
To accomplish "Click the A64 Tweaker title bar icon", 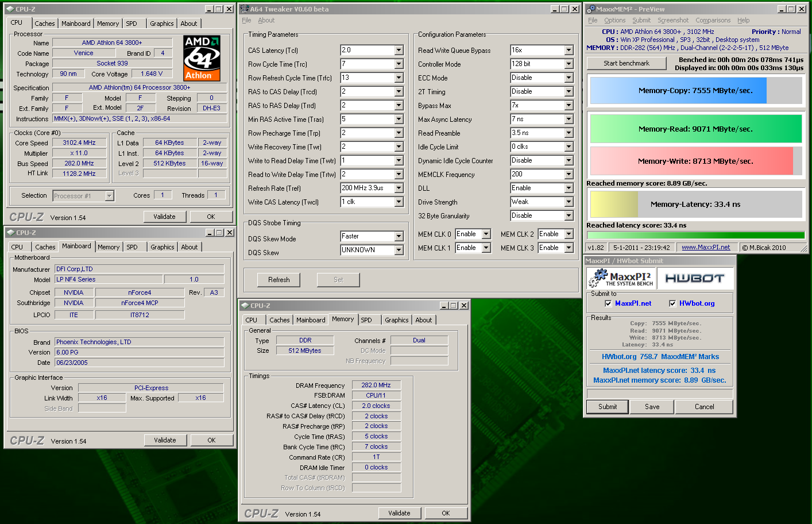I will pyautogui.click(x=245, y=9).
